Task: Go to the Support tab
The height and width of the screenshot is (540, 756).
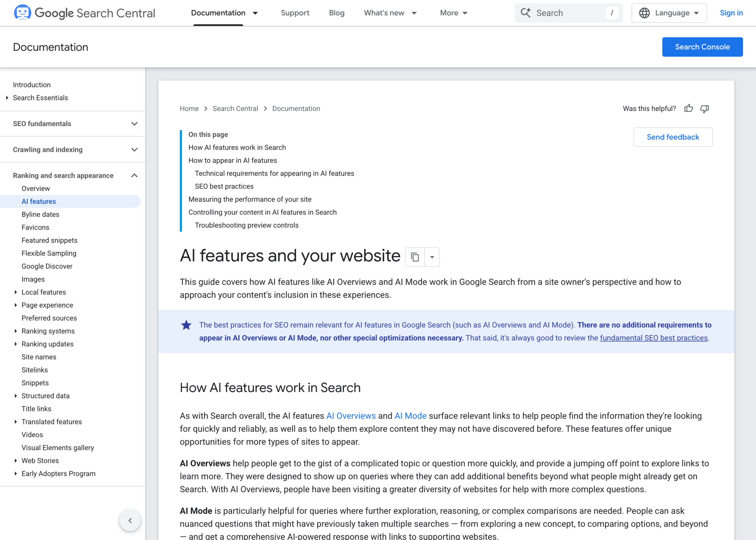Action: point(295,13)
